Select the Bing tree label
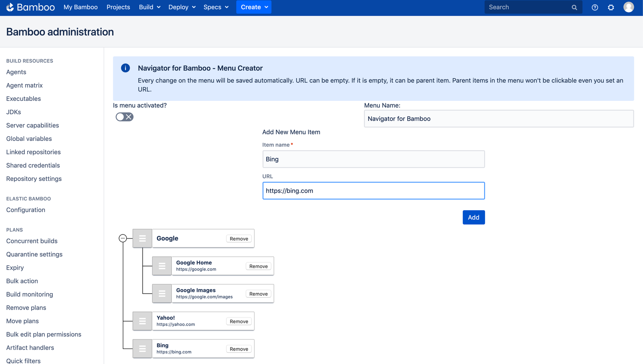Screen dimensions: 643x364 pos(162,345)
